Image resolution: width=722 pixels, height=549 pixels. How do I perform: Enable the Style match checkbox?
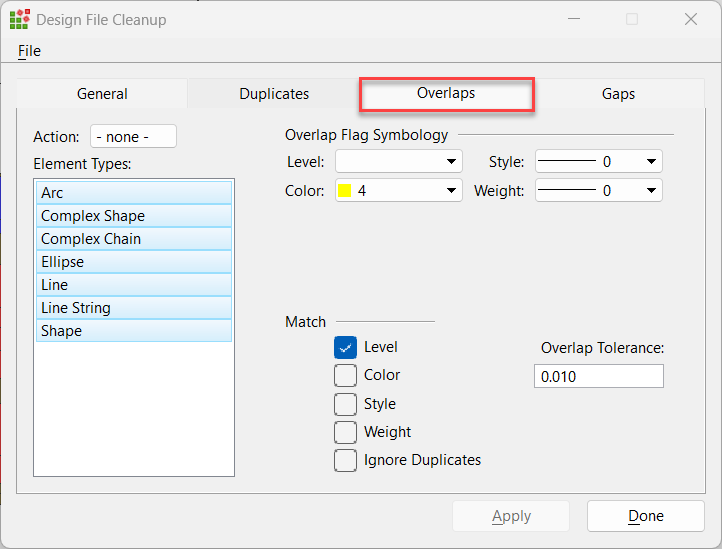(x=345, y=404)
